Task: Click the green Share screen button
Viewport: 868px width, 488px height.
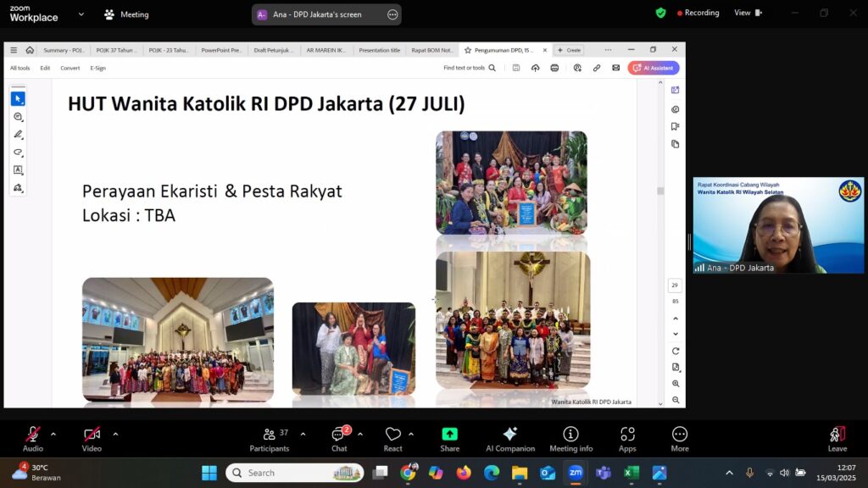Action: tap(449, 438)
